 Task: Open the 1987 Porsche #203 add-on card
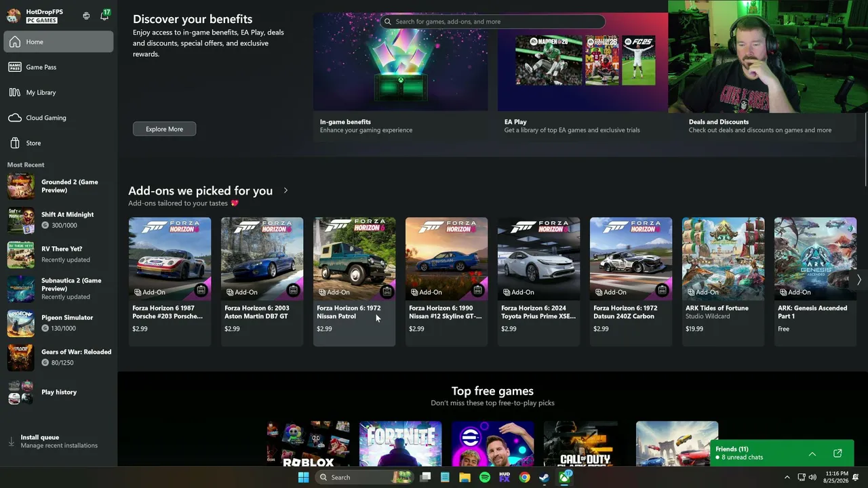[170, 281]
